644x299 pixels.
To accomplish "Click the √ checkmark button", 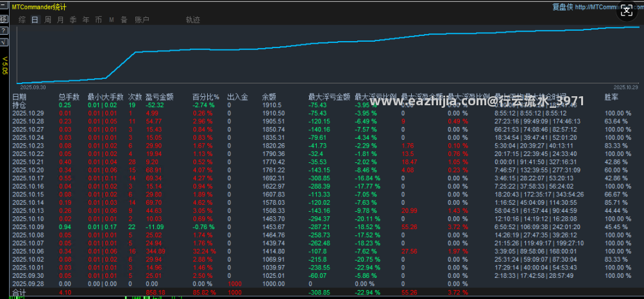I will tap(4, 42).
